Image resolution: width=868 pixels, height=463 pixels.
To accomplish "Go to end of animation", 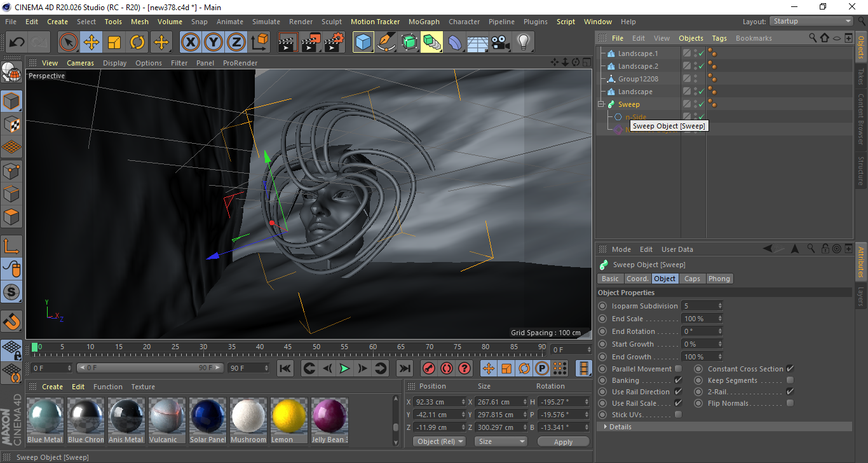I will [x=404, y=368].
